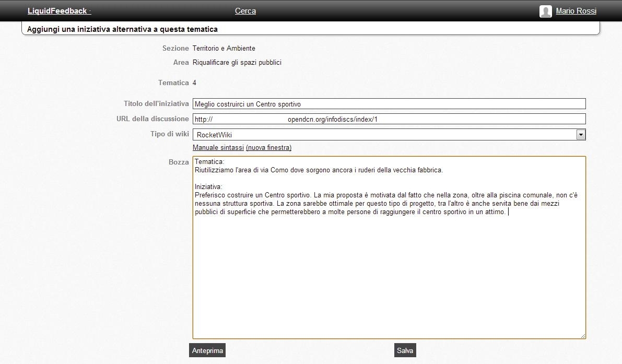Click the Riqualificare gli spazi pubblici text
Viewport: 622px width, 364px height.
click(237, 63)
